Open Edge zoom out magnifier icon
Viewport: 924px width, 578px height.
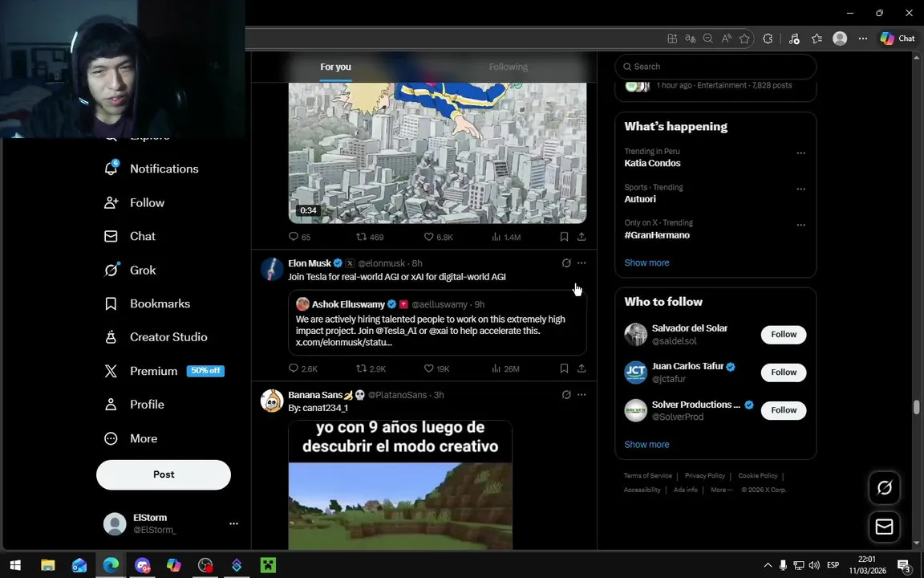(707, 39)
